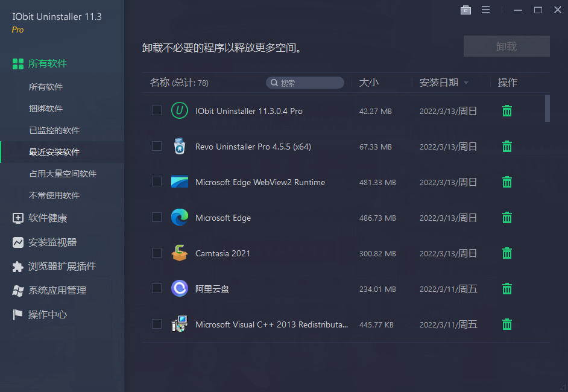Click the 安装监视器 chart icon
This screenshot has width=568, height=392.
coord(17,242)
